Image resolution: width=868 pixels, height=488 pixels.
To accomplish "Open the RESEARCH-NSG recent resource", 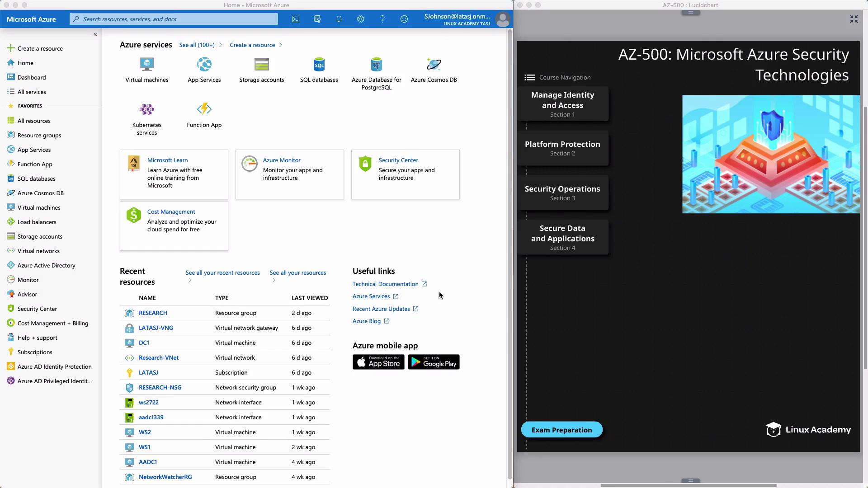I will [x=160, y=387].
